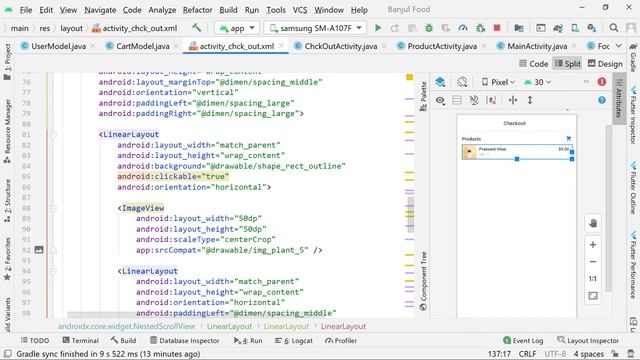
Task: Click Clear All Constraints icon
Action: (492, 100)
